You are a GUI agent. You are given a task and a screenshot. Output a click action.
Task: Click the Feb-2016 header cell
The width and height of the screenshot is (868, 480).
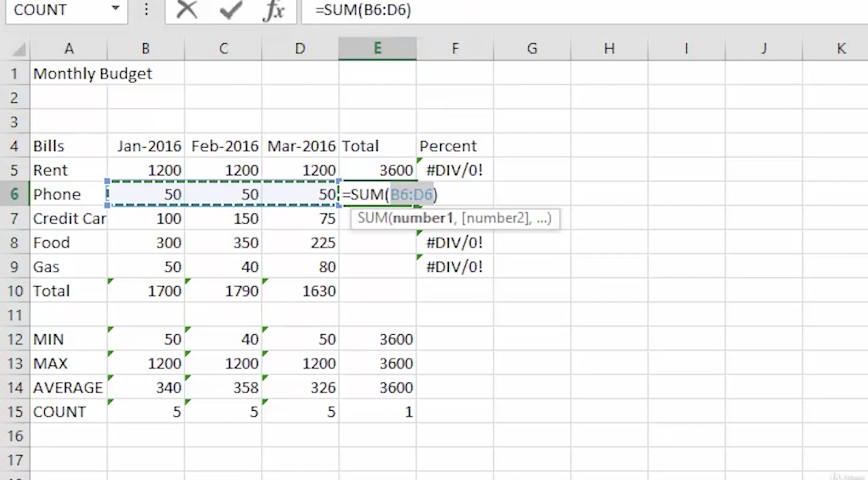coord(223,146)
